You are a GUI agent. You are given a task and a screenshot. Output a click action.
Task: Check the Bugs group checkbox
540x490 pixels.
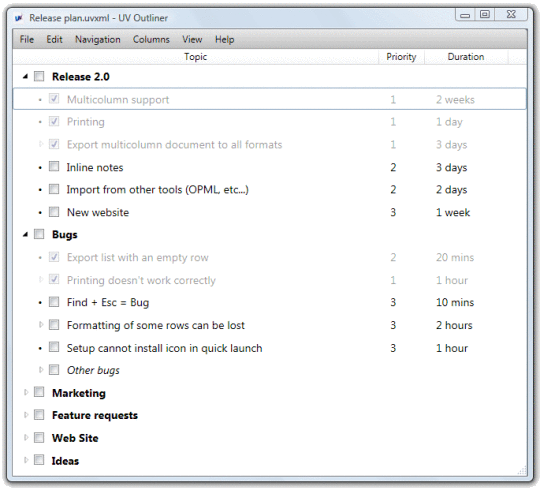click(39, 234)
